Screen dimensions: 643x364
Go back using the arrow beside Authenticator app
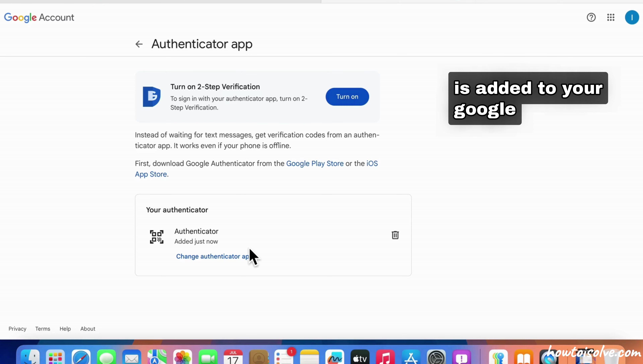tap(139, 44)
